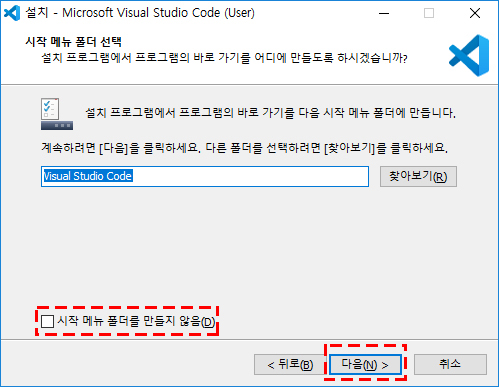Click the 다음(N) > button
Image resolution: width=499 pixels, height=387 pixels.
[x=365, y=364]
